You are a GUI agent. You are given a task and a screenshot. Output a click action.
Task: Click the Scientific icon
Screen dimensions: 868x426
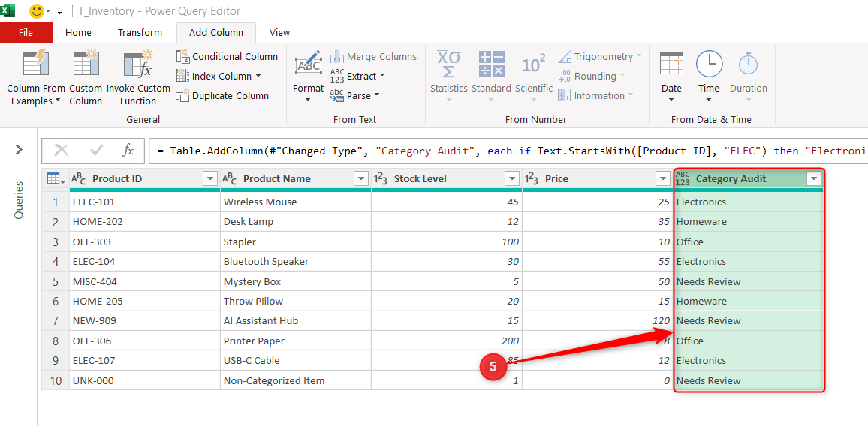pos(534,64)
